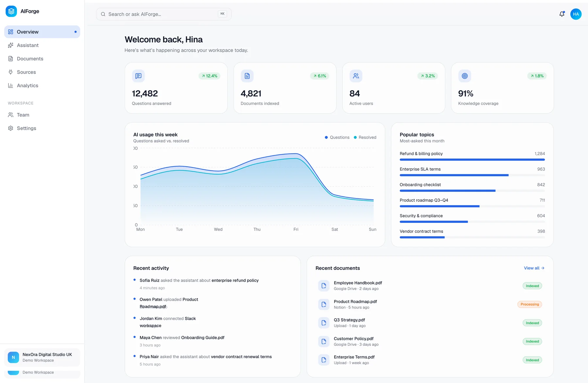The height and width of the screenshot is (383, 588).
Task: Click the Questions answered chat icon
Action: coord(139,76)
